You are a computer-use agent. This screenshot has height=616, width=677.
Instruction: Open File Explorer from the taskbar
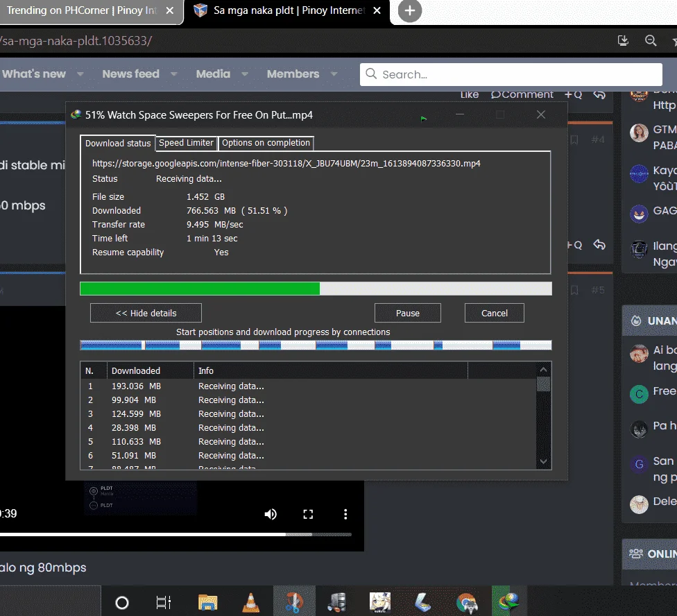pyautogui.click(x=207, y=601)
